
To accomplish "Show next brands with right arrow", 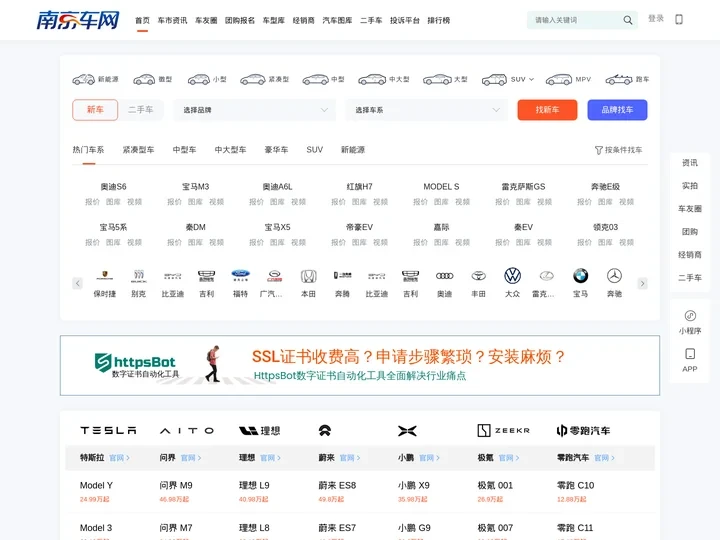I will [x=642, y=283].
